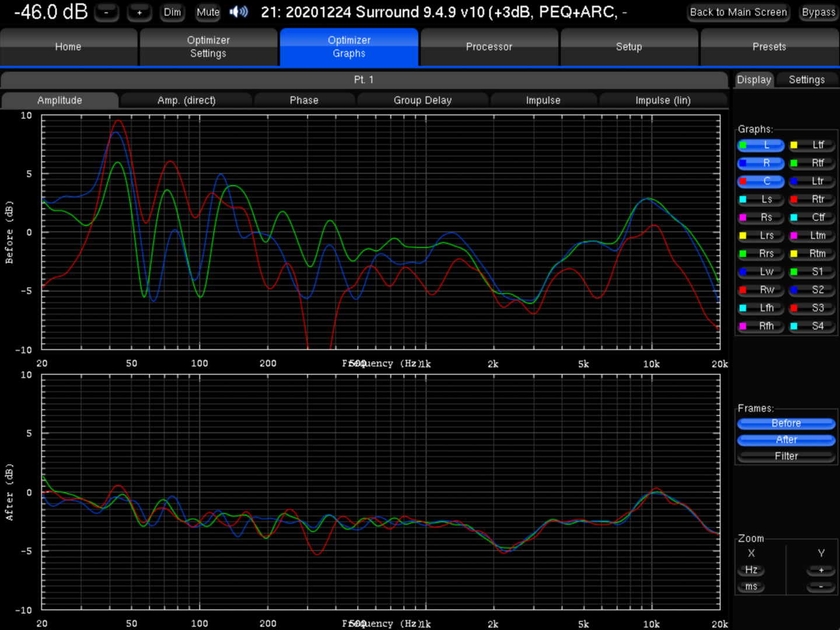Toggle Dim volume
This screenshot has width=840, height=630.
tap(172, 12)
